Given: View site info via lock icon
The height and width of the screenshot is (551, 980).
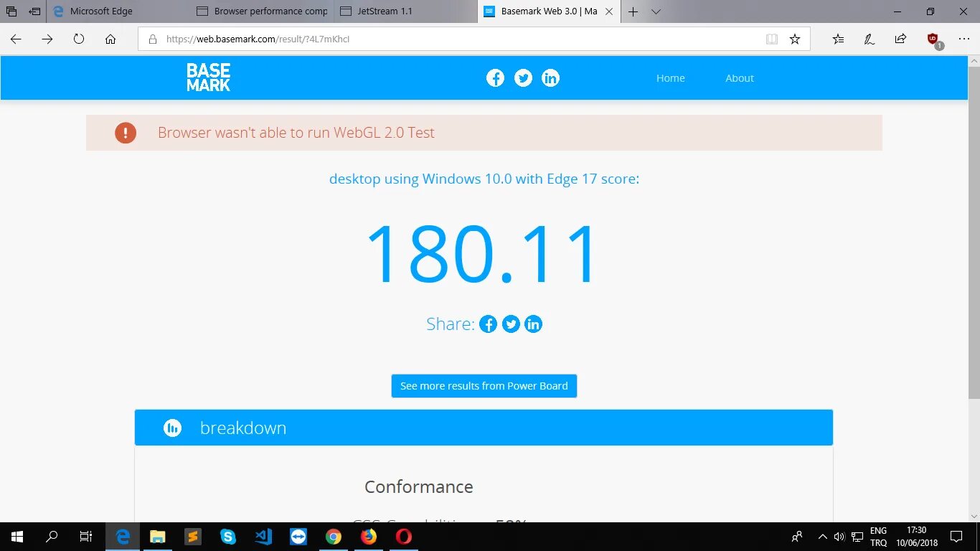Looking at the screenshot, I should click(152, 39).
